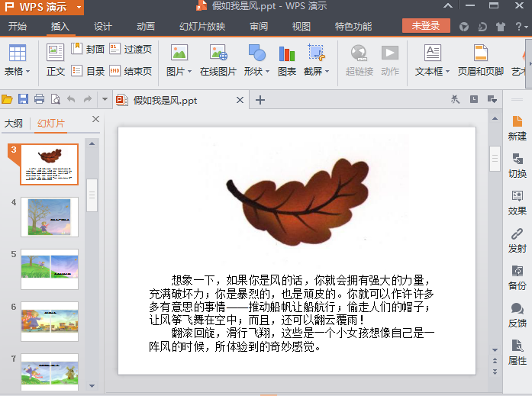532x396 pixels.
Task: Open the 文本框 text box dropdown
Action: (x=432, y=72)
